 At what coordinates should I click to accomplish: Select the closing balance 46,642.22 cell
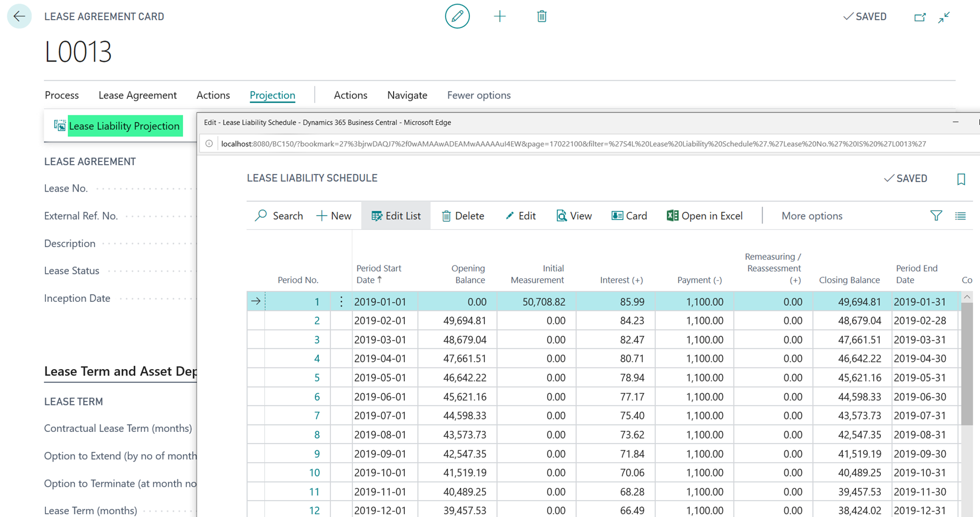[x=853, y=358]
